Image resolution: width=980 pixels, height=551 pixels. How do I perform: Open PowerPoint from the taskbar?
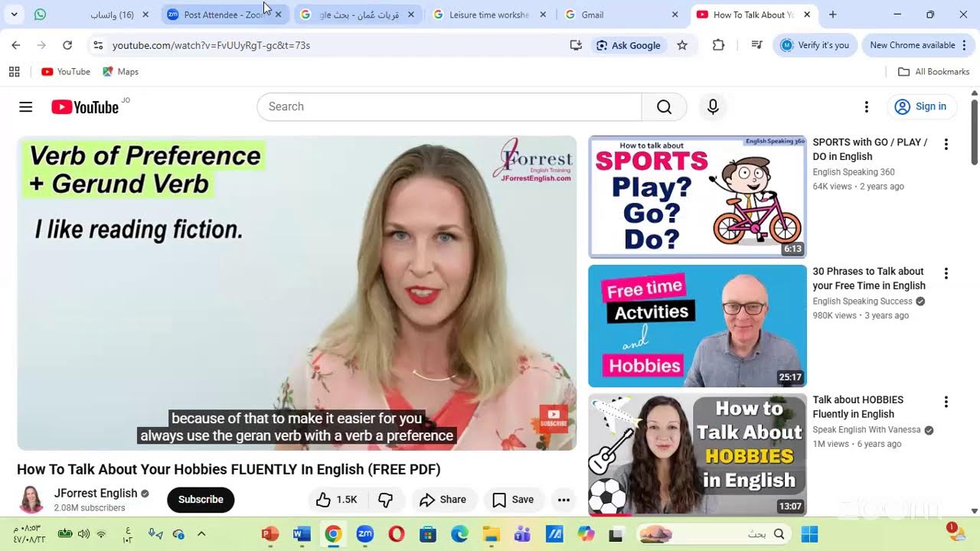(x=269, y=534)
